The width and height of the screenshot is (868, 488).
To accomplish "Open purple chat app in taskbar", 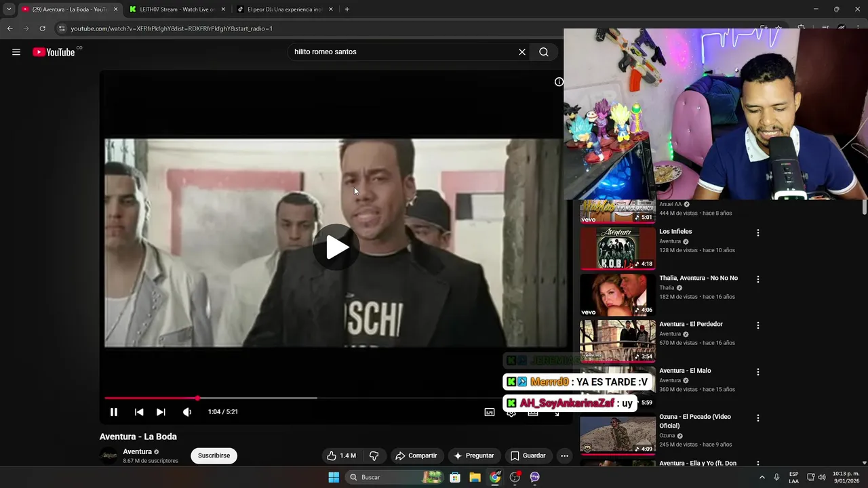I will click(534, 478).
